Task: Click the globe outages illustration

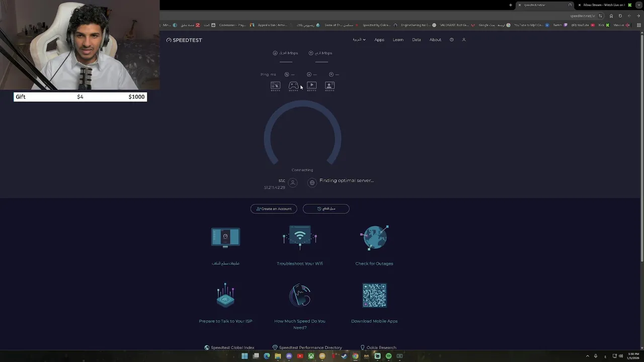Action: pyautogui.click(x=374, y=237)
